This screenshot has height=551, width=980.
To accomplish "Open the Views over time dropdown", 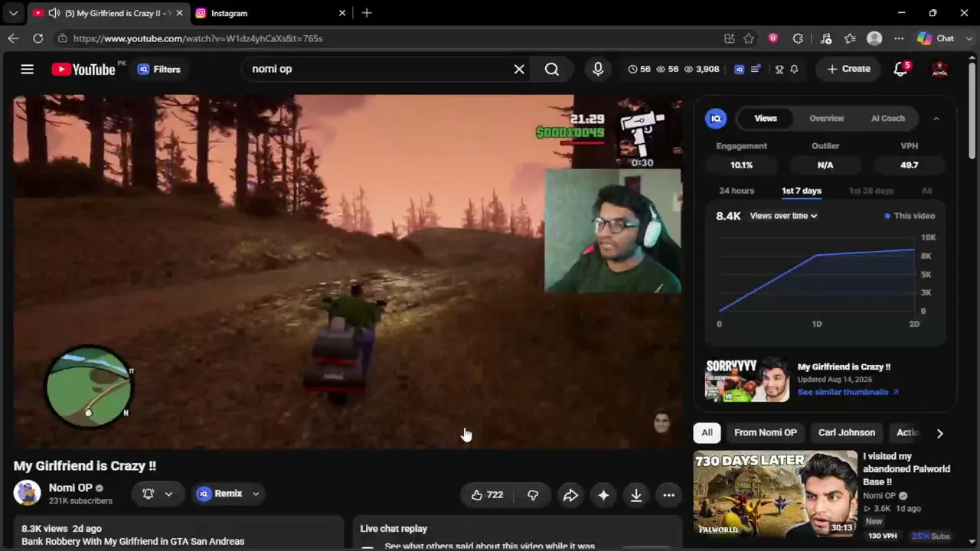I will 783,216.
